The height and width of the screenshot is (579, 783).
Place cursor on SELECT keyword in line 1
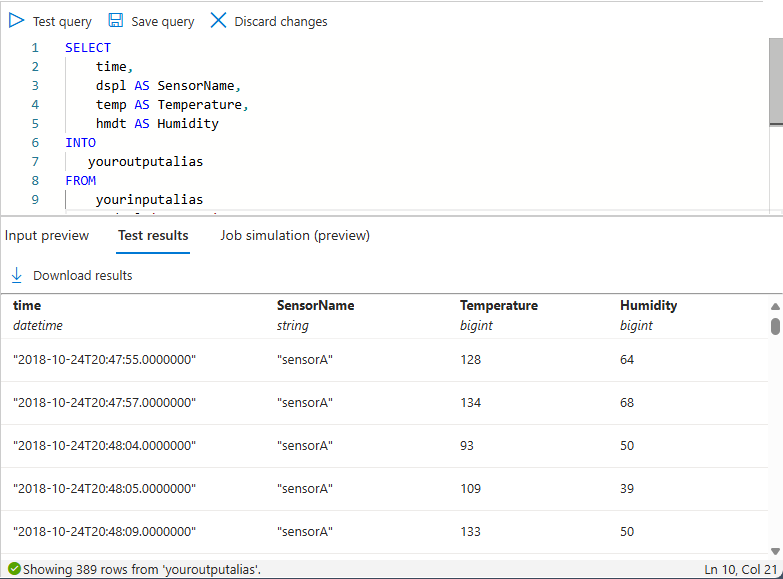click(x=88, y=47)
